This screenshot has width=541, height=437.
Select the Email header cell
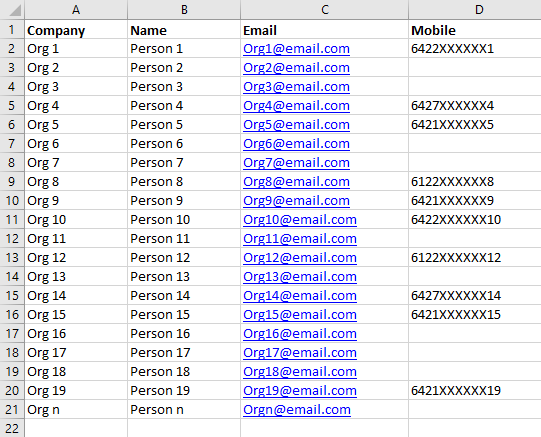324,30
